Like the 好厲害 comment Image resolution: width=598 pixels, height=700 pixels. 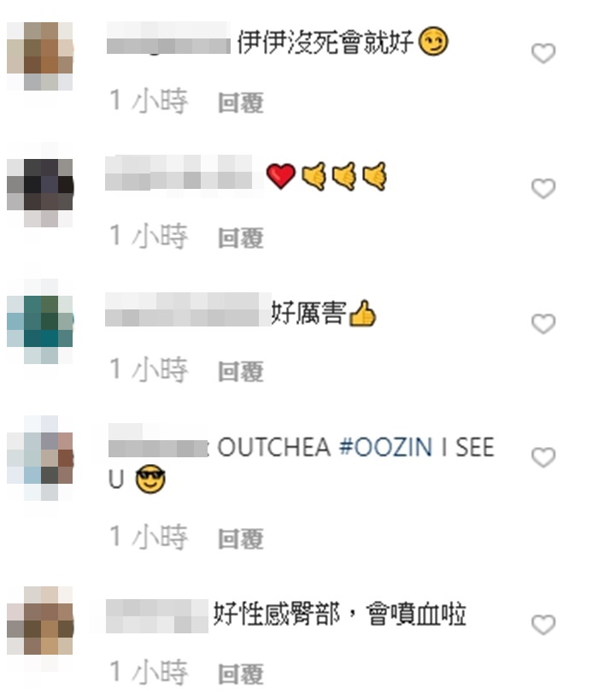pos(543,324)
